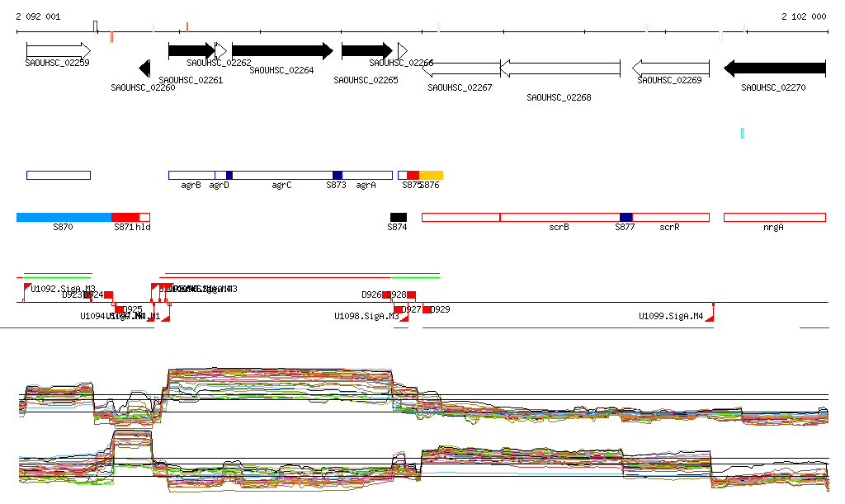Select the scrB red-outlined annotation box
The image size is (845, 504).
pos(559,217)
